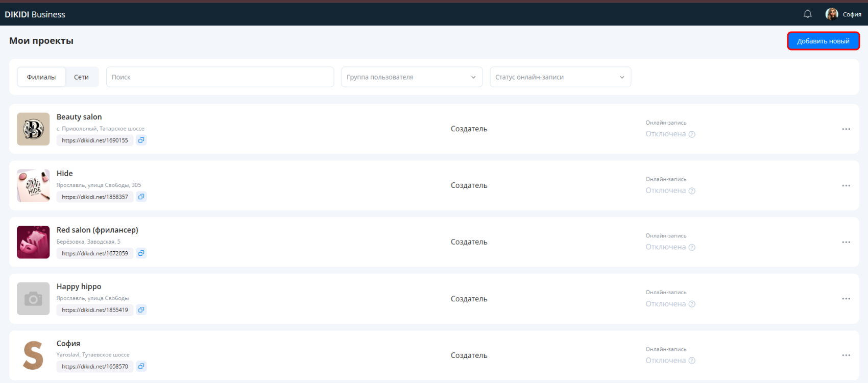Screen dimensions: 868x383
Task: Copy the Happy hippo link via icon
Action: pyautogui.click(x=141, y=310)
